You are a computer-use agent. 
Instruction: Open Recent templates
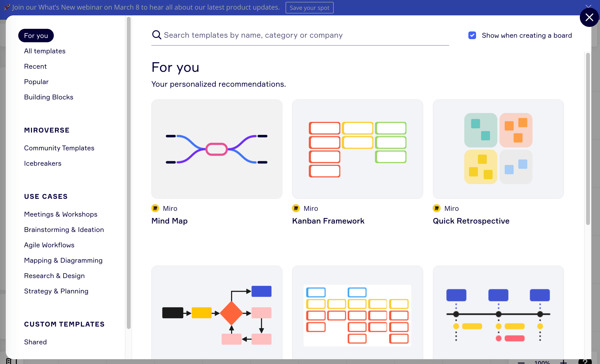35,67
